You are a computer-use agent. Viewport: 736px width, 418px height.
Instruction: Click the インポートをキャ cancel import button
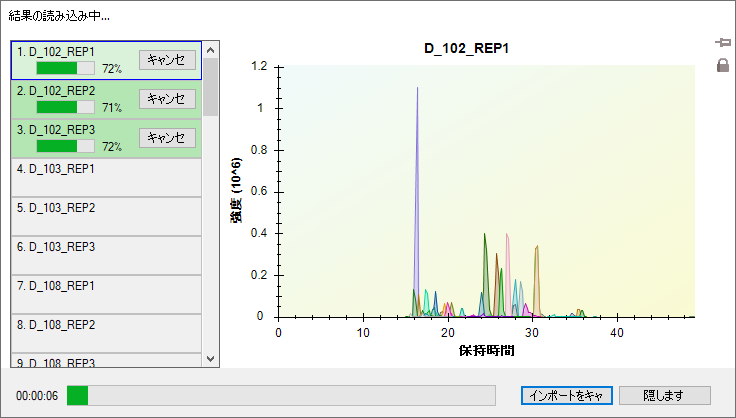tap(567, 395)
